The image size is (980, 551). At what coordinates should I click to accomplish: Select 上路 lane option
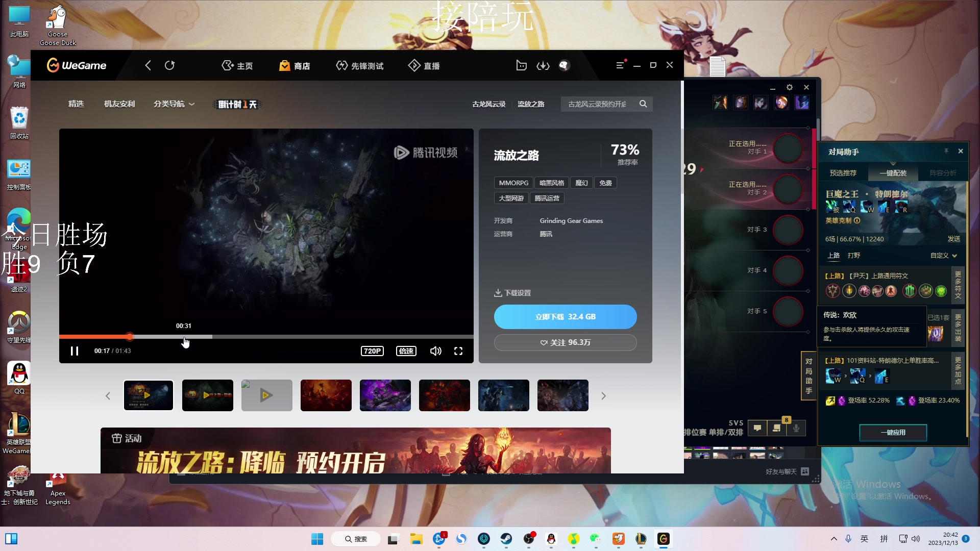(x=834, y=256)
